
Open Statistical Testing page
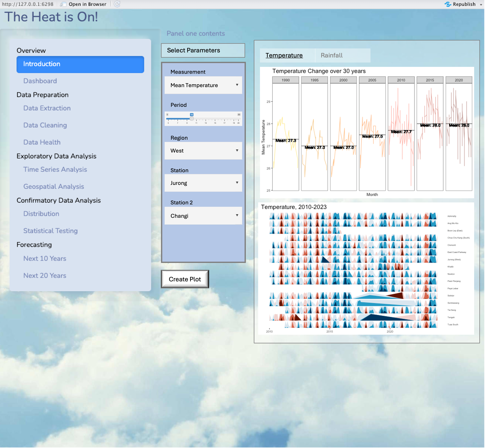pyautogui.click(x=50, y=231)
